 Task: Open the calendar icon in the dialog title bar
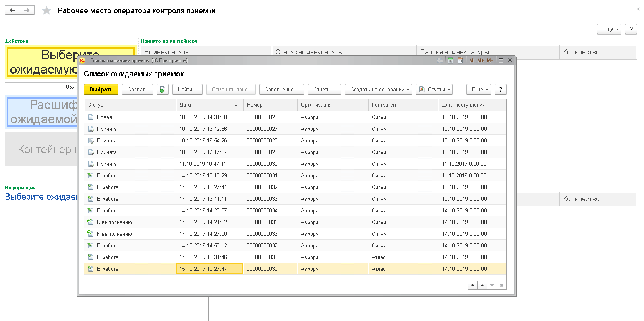[x=460, y=60]
